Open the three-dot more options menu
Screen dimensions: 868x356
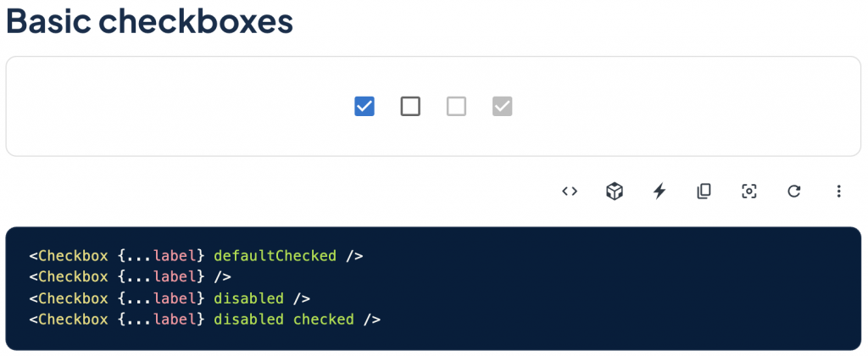838,192
